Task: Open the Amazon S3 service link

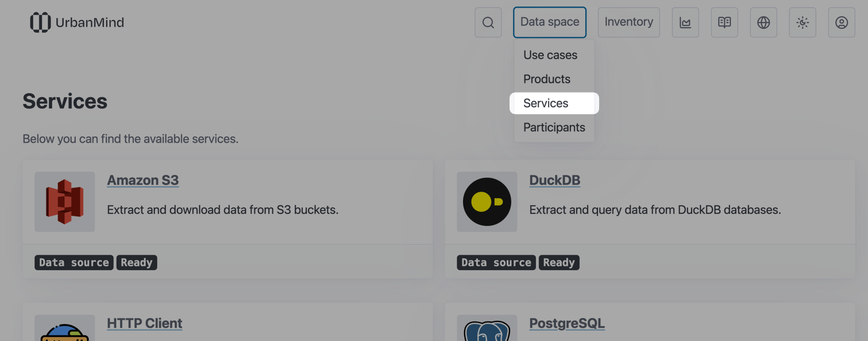Action: [x=142, y=180]
